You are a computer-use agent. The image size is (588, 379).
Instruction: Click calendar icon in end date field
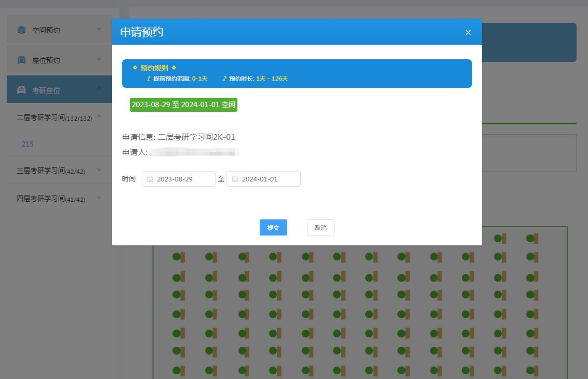[235, 179]
